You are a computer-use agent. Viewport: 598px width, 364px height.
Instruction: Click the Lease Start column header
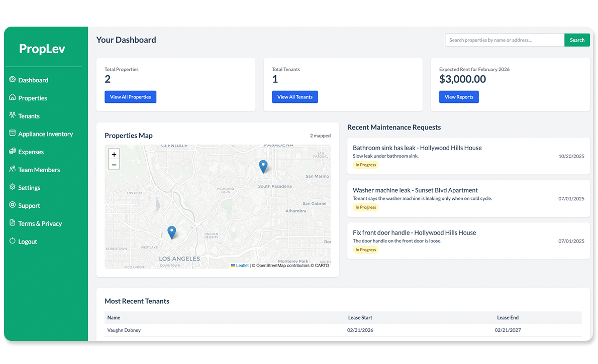point(360,317)
